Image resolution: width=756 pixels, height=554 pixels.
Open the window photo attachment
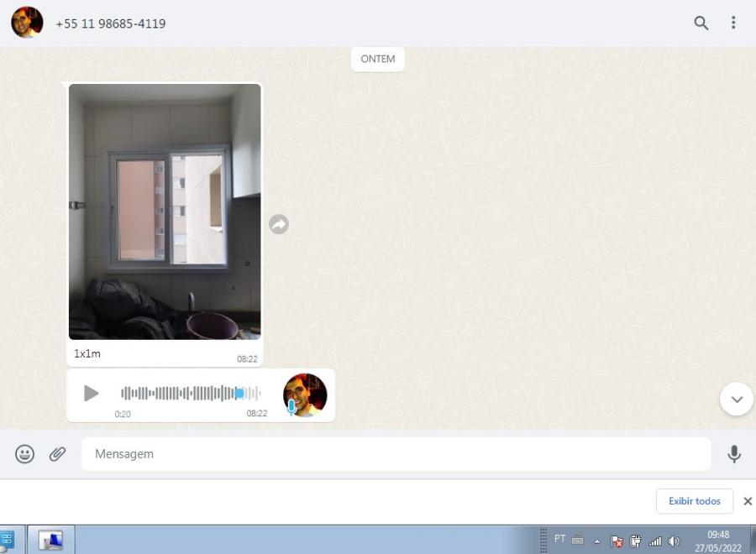click(165, 212)
